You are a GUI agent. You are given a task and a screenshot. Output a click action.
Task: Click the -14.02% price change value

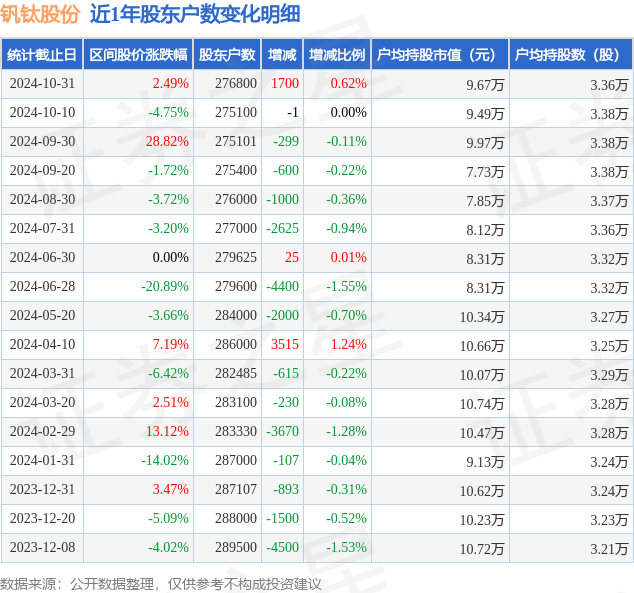[165, 460]
